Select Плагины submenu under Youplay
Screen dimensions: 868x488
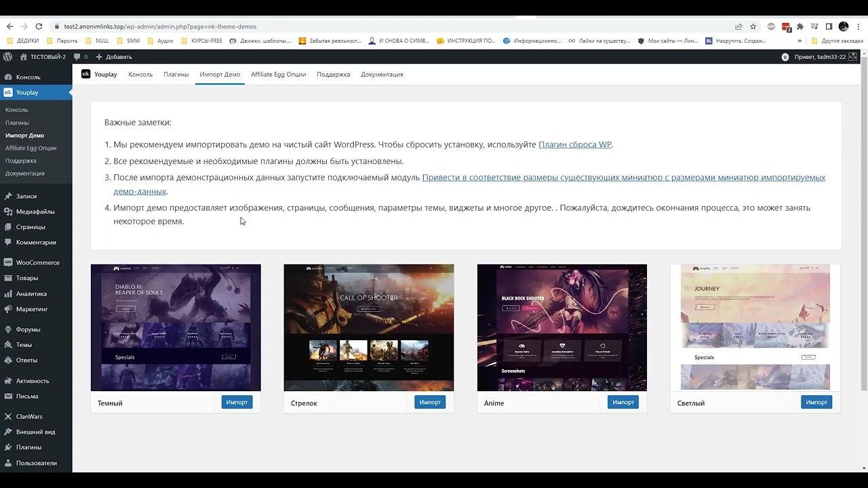(x=17, y=123)
